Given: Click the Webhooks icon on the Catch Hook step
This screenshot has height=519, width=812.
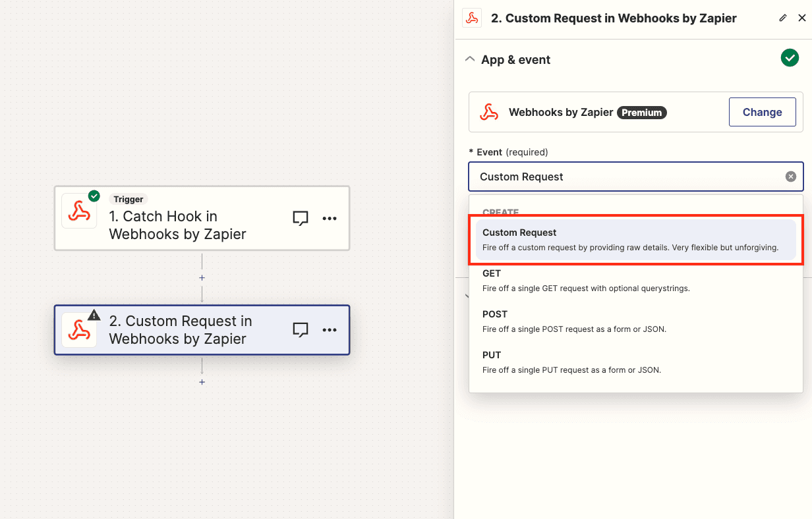Looking at the screenshot, I should (x=79, y=211).
